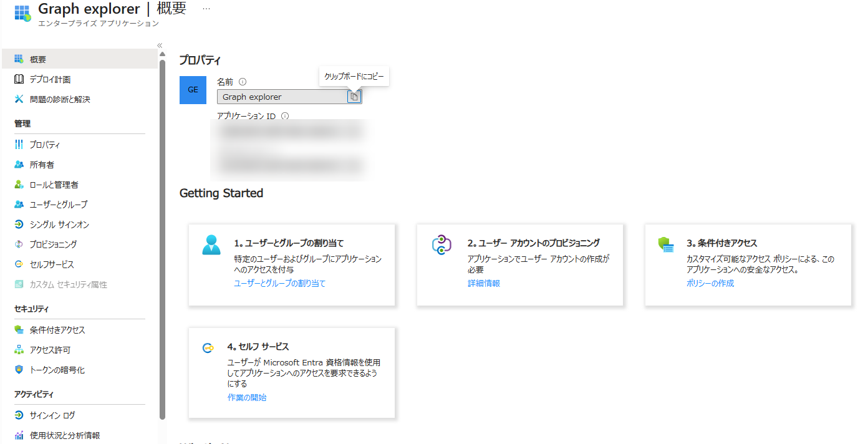868x444 pixels.
Task: Click the ユーザーとグループ icon in sidebar
Action: (x=19, y=205)
